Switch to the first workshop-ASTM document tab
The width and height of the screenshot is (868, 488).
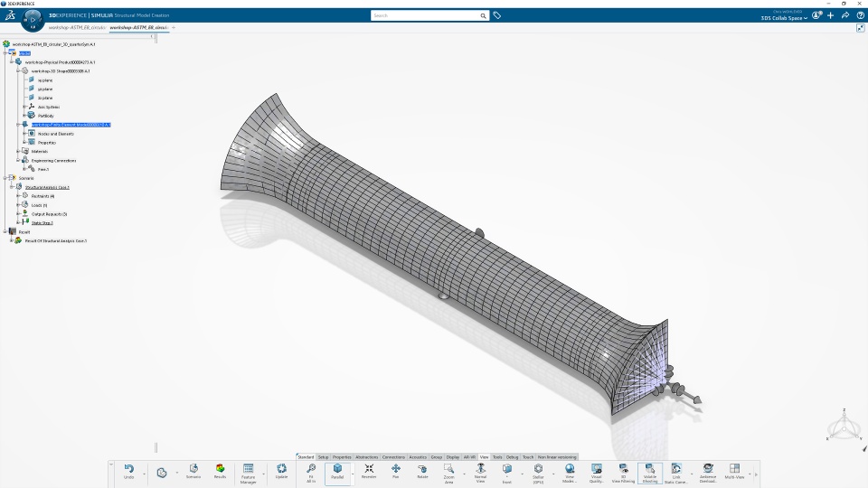pyautogui.click(x=77, y=27)
